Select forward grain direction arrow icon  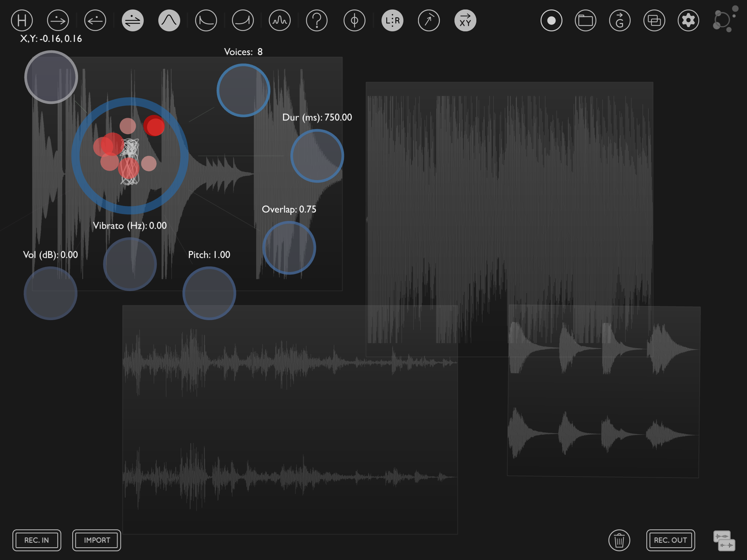(x=58, y=20)
